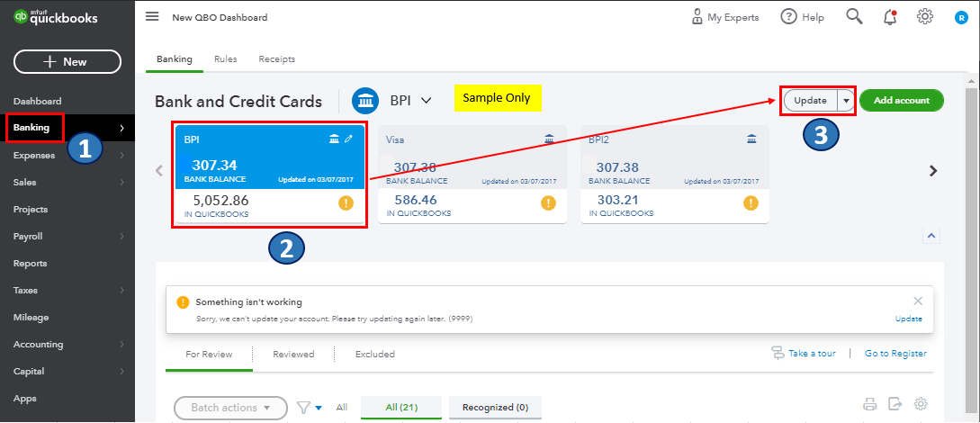Screen dimensions: 980x423
Task: Select the Visa account card
Action: (x=472, y=174)
